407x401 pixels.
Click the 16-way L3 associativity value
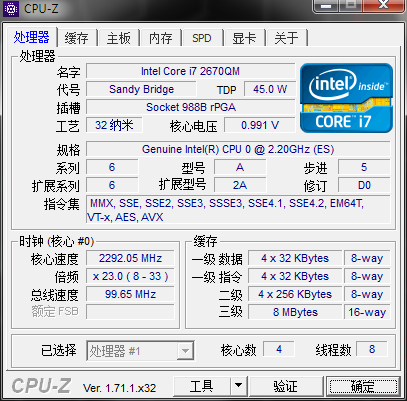click(x=367, y=312)
